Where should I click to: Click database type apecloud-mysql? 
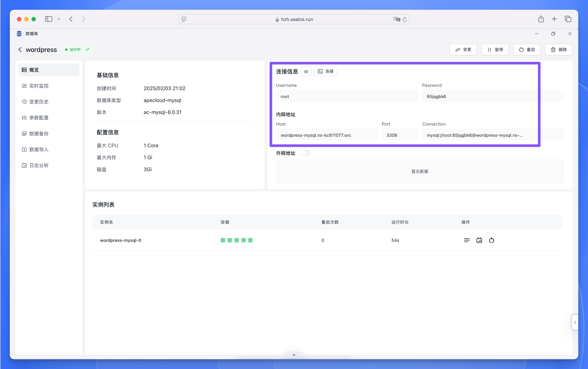coord(162,100)
